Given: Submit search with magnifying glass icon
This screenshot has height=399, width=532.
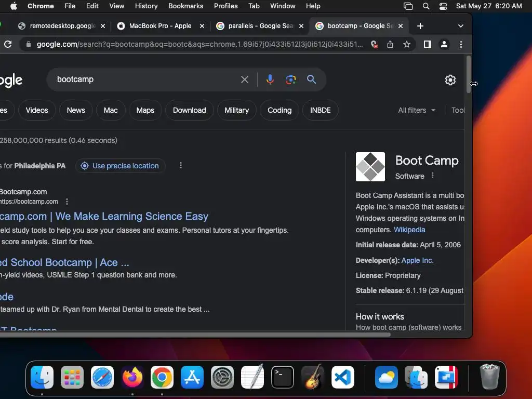Looking at the screenshot, I should point(311,79).
